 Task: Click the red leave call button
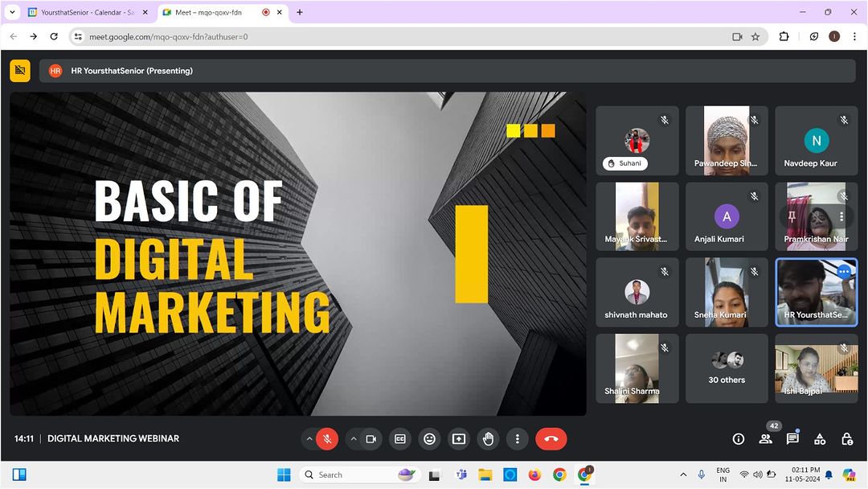551,439
